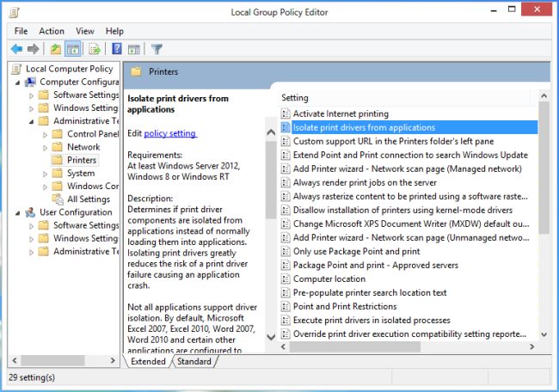The width and height of the screenshot is (559, 392).
Task: Open the View menu
Action: 85,31
